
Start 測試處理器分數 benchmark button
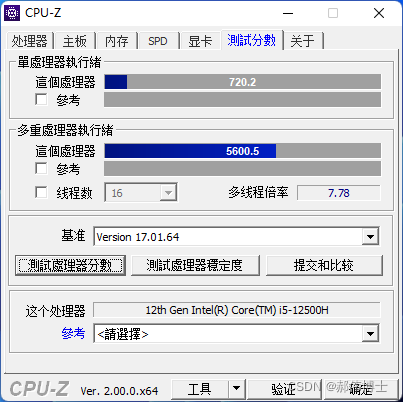point(70,265)
